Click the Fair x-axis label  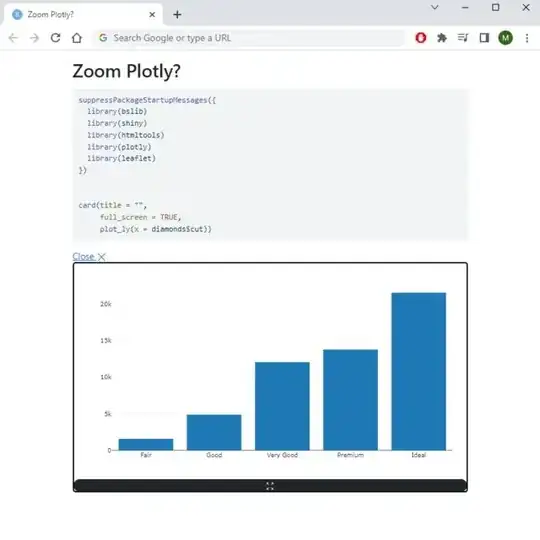pos(146,455)
